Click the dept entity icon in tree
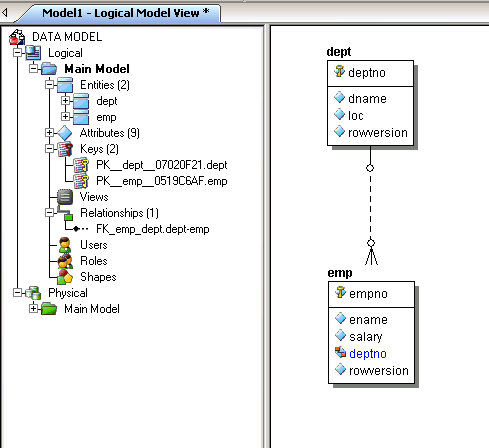The width and height of the screenshot is (489, 448). 81,101
